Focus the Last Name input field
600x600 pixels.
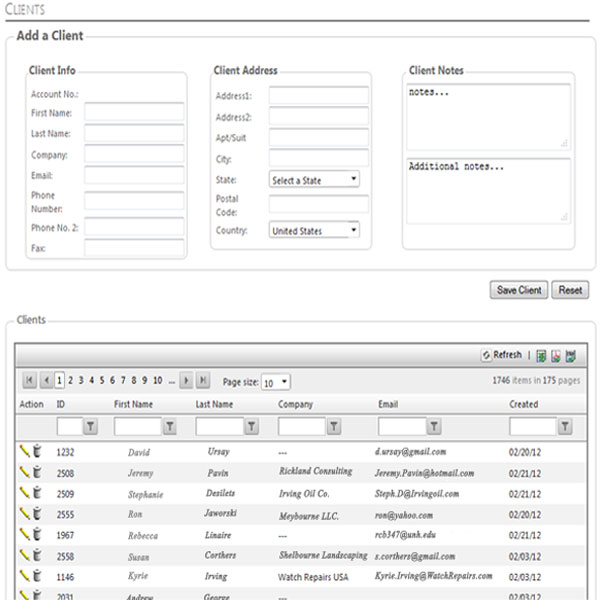(134, 133)
